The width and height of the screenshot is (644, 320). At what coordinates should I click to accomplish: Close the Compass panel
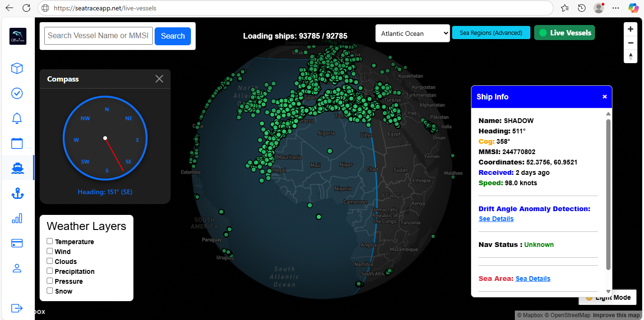[159, 79]
